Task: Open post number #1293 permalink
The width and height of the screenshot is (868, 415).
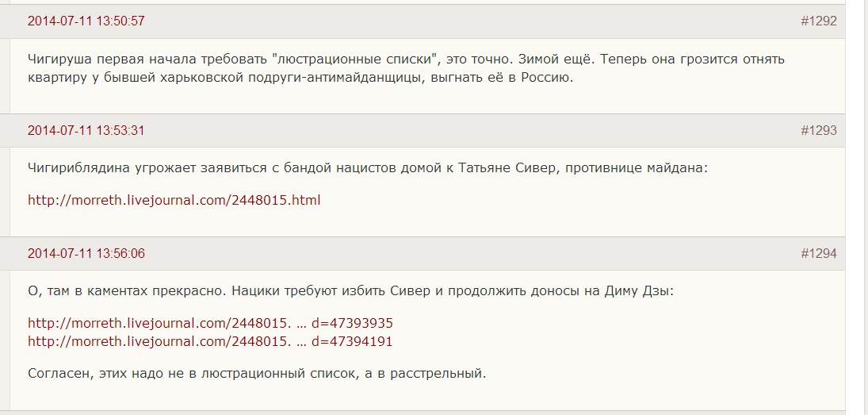Action: 818,131
